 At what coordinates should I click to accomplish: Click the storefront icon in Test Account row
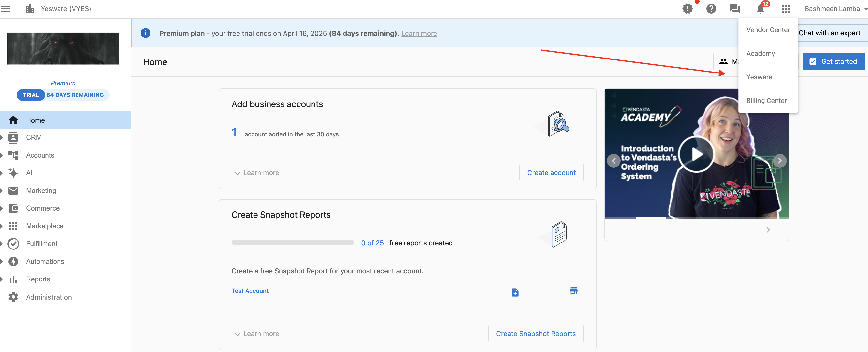click(573, 291)
